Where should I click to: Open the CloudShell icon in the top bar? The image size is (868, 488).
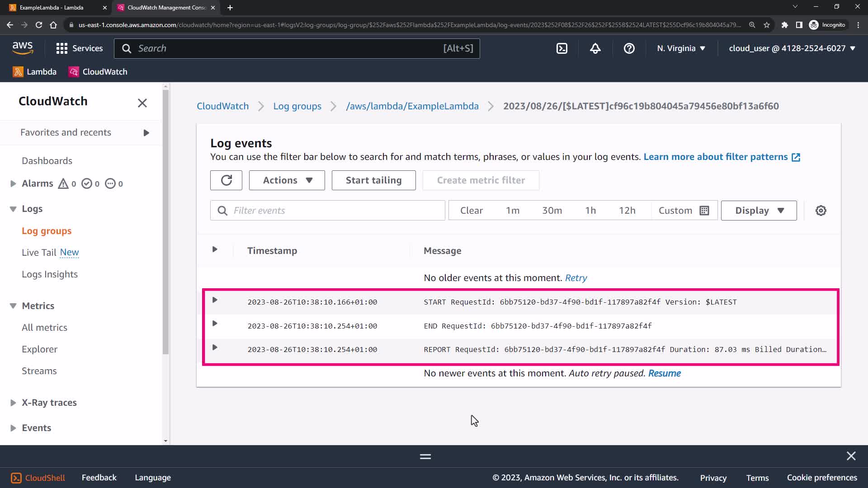[x=561, y=48]
